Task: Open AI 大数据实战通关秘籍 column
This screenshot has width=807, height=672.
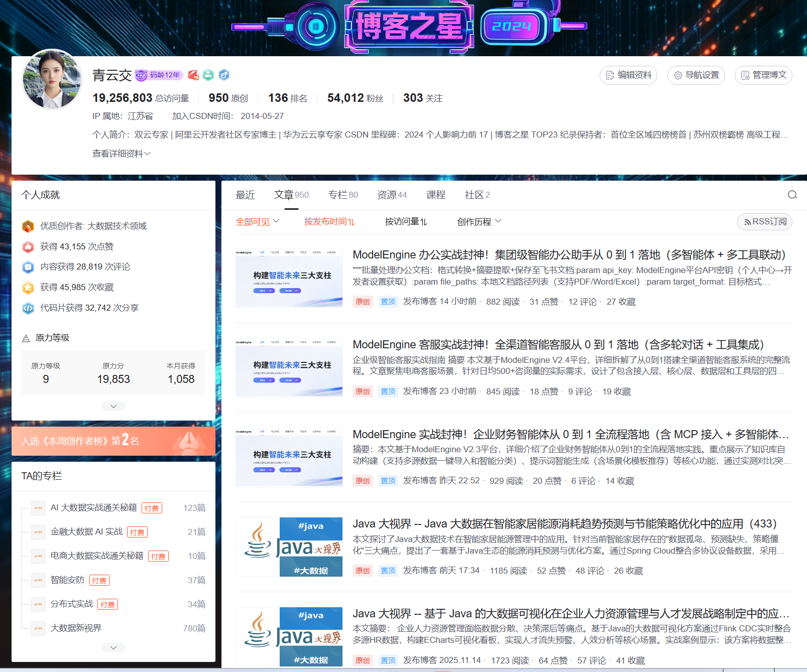Action: pos(93,508)
